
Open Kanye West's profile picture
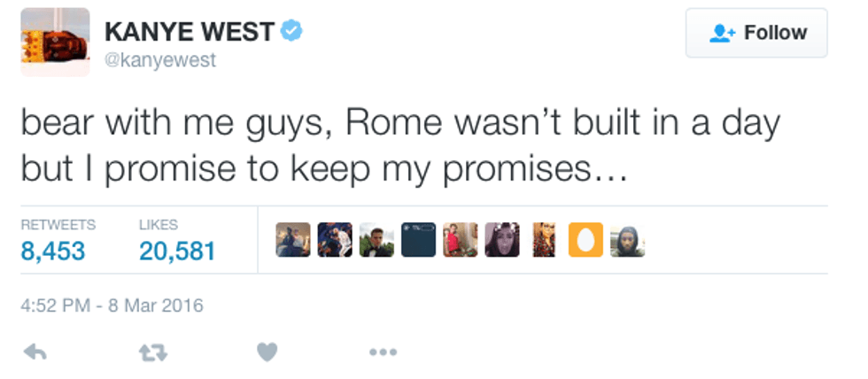tap(55, 42)
